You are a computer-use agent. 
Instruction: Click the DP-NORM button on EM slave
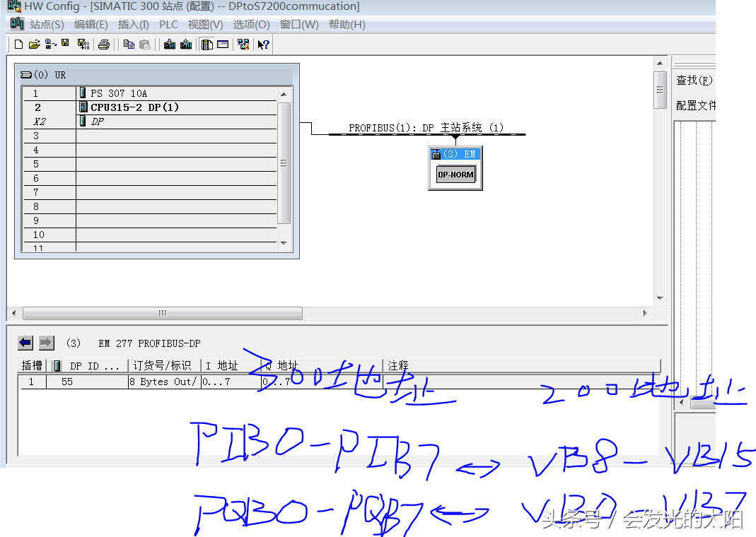click(x=455, y=175)
